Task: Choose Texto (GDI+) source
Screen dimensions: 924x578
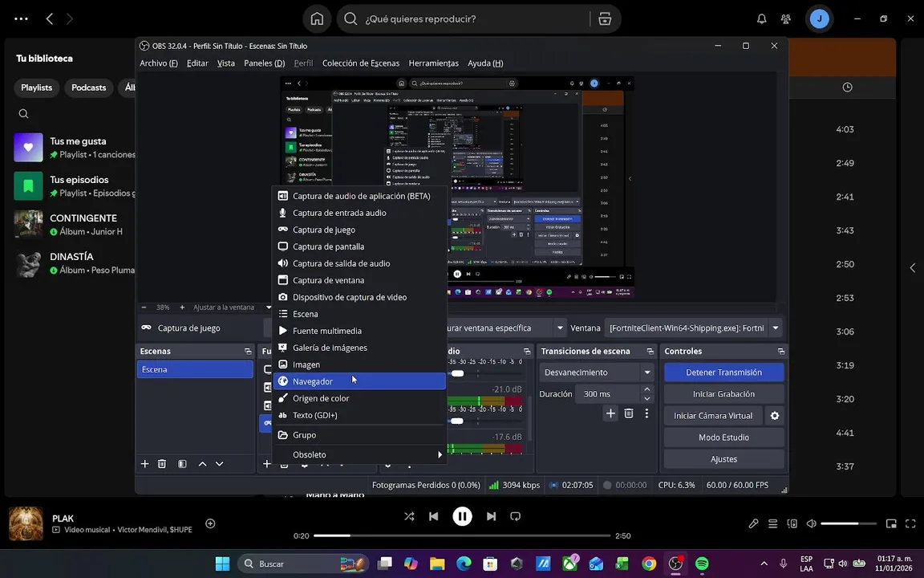Action: (359, 415)
